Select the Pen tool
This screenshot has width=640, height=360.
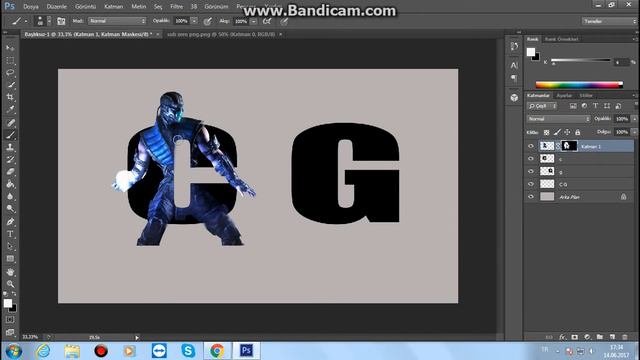click(10, 222)
